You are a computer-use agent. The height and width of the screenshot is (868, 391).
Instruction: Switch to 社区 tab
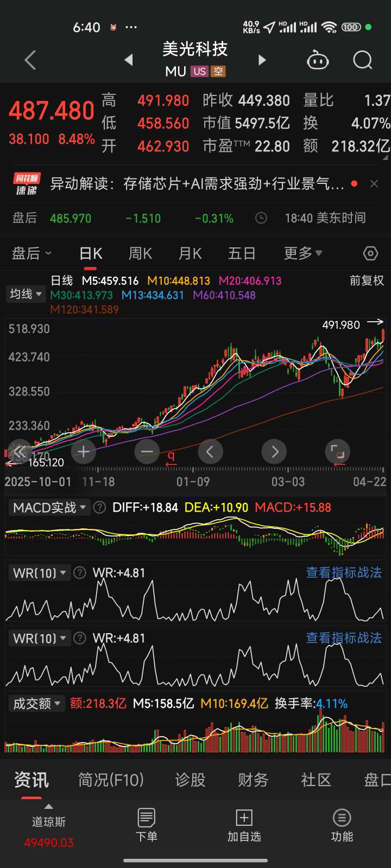click(x=316, y=780)
